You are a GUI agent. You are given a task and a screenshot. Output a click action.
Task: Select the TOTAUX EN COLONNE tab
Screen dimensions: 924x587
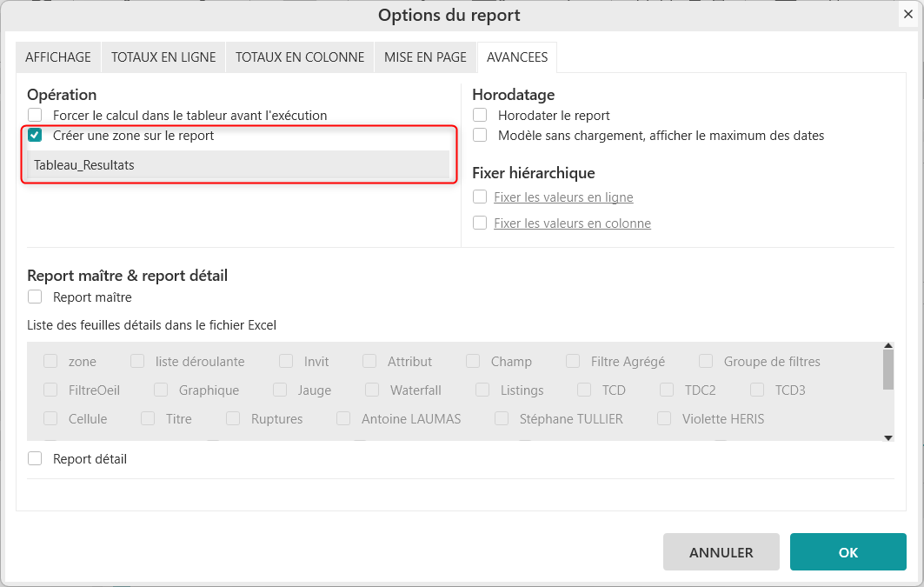tap(300, 57)
